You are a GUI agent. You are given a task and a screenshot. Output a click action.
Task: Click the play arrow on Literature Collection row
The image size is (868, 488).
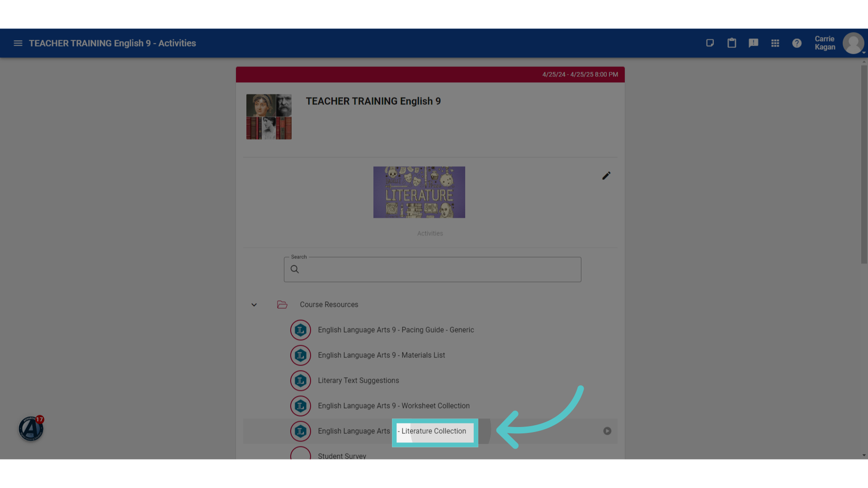pyautogui.click(x=607, y=431)
